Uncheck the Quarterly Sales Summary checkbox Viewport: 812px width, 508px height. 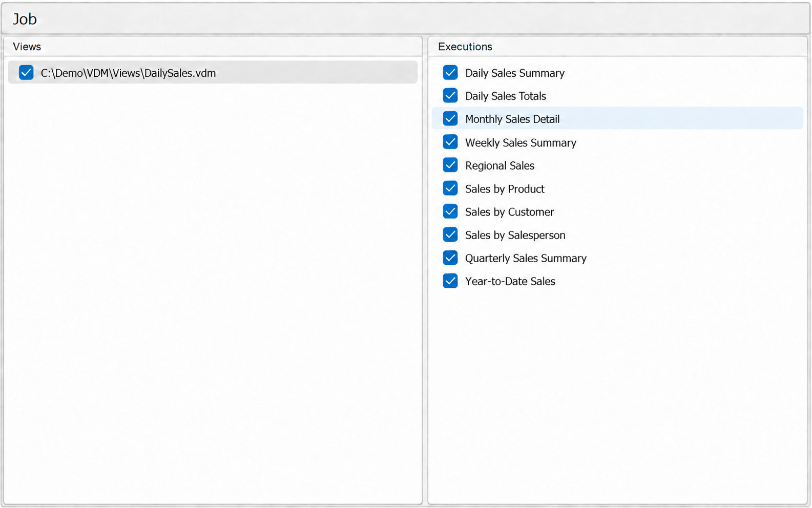(x=450, y=258)
